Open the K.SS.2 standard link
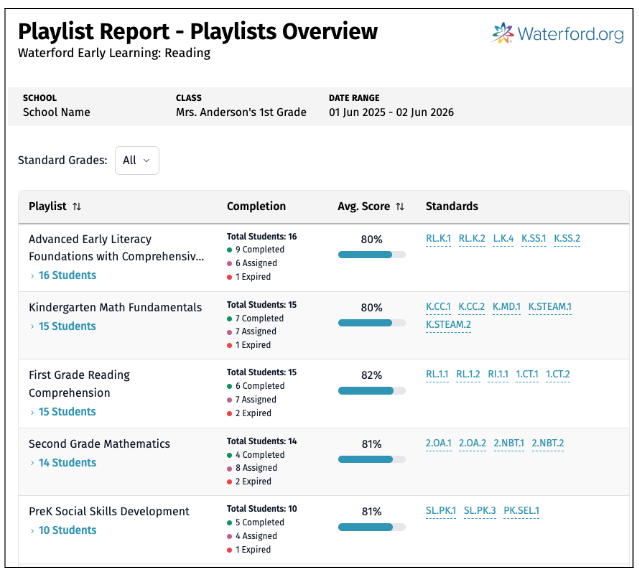 (566, 239)
